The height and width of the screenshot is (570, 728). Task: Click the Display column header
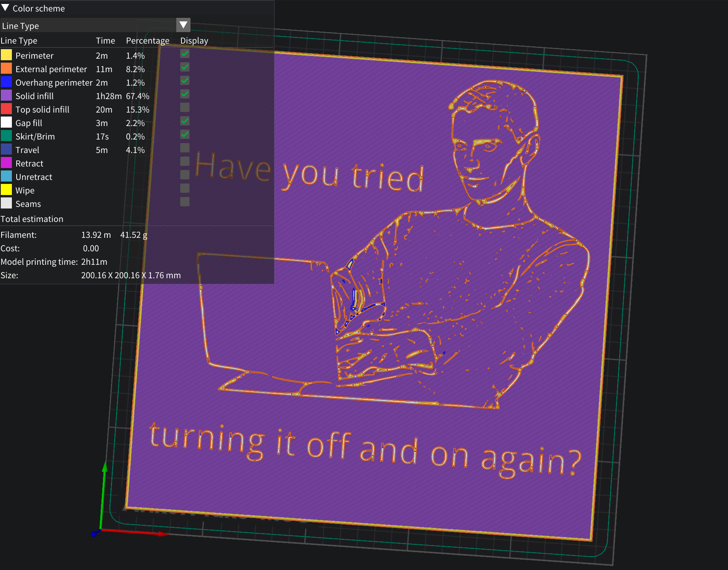[194, 41]
